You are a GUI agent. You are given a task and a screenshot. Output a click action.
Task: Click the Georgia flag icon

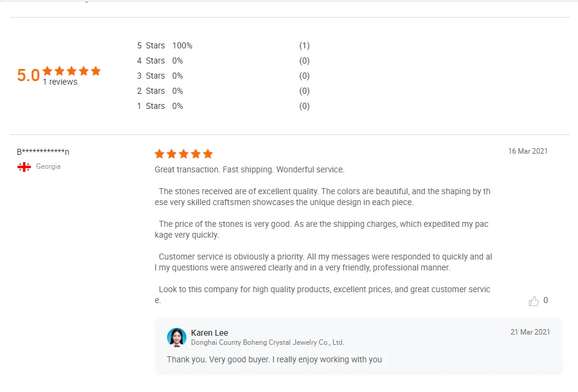(24, 166)
